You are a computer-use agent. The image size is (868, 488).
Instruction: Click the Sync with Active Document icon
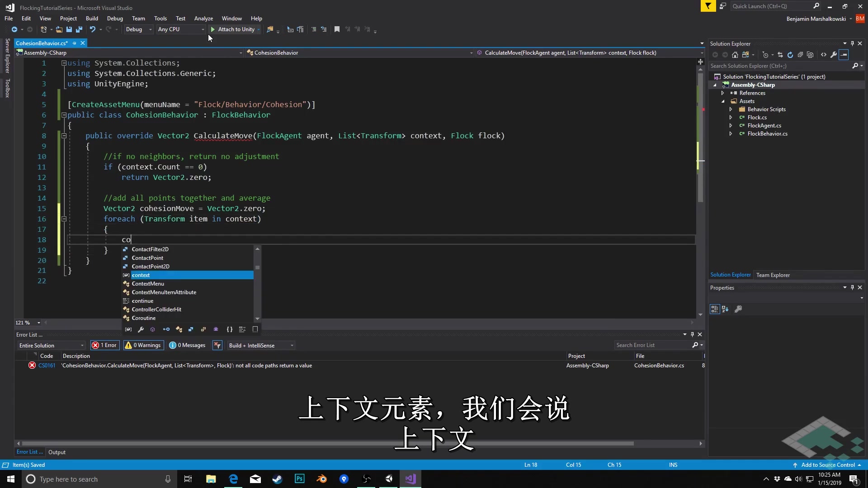(x=780, y=55)
